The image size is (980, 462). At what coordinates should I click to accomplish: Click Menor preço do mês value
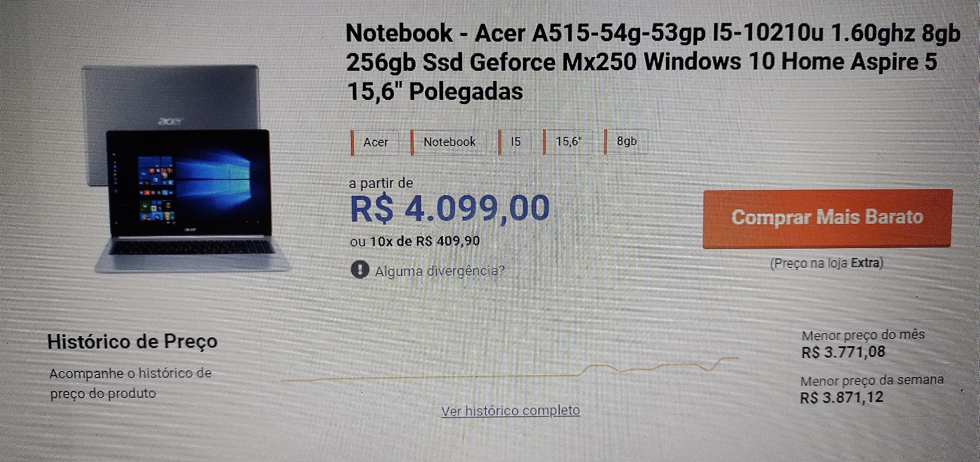tap(843, 352)
